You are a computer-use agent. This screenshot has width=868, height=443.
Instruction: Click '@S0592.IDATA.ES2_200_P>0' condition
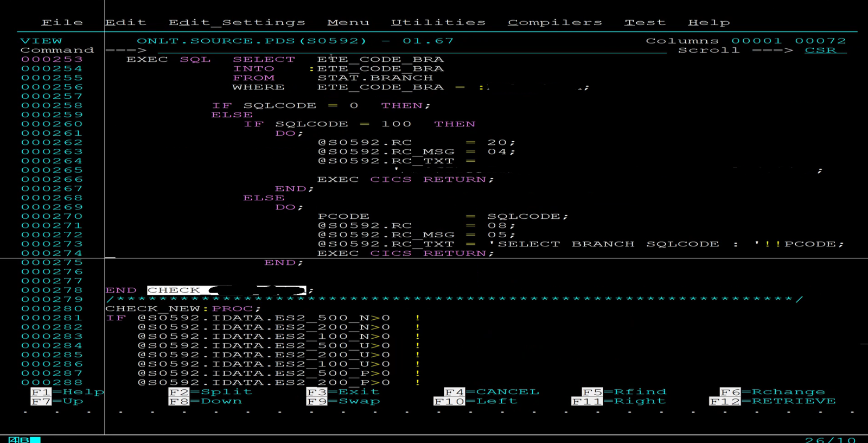(264, 382)
